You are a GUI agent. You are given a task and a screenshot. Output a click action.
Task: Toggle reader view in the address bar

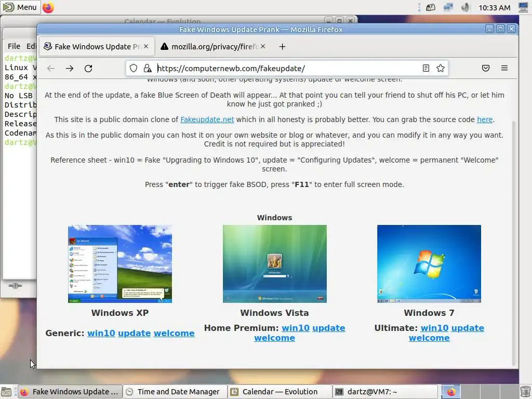426,68
